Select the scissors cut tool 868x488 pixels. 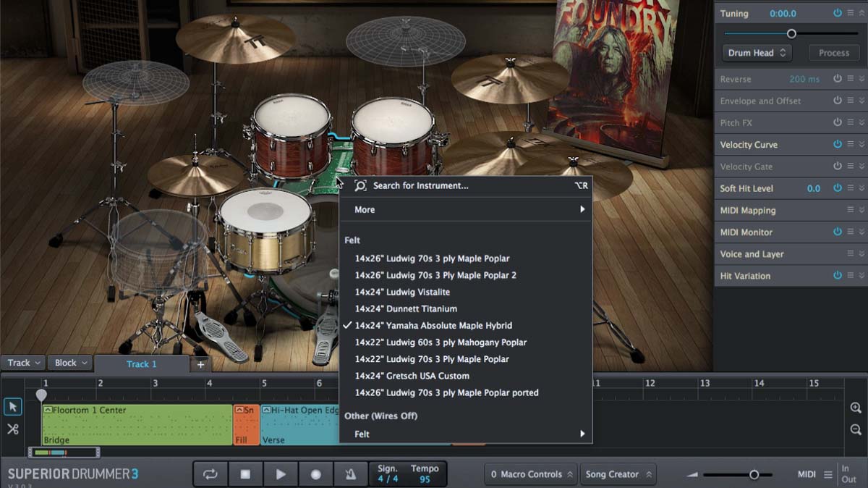pos(13,429)
